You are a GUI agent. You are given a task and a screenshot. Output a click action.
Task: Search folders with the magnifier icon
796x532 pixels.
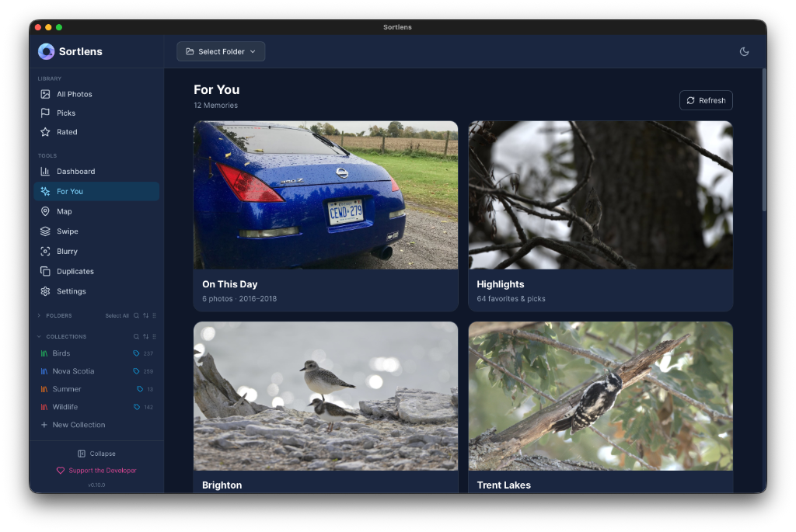(x=136, y=315)
